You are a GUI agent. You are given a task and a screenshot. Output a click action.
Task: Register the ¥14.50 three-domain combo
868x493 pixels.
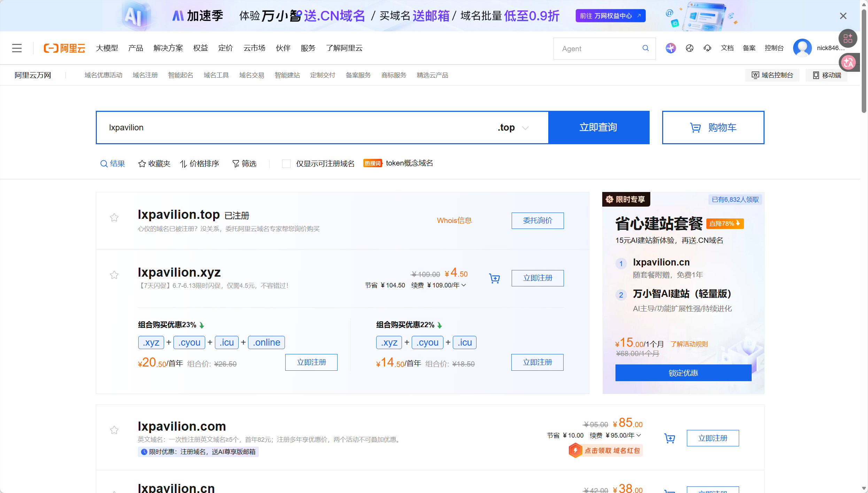point(537,362)
